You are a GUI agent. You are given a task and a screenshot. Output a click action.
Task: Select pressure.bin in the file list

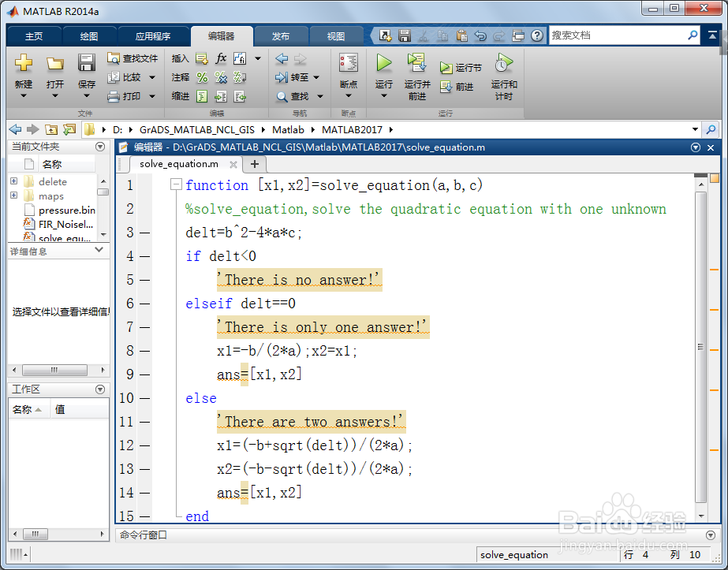pyautogui.click(x=67, y=210)
